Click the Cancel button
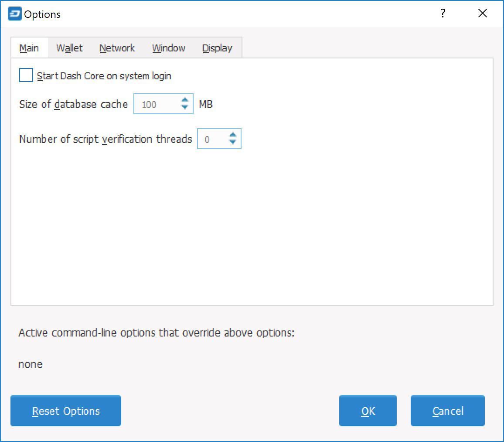This screenshot has height=442, width=504. (448, 411)
